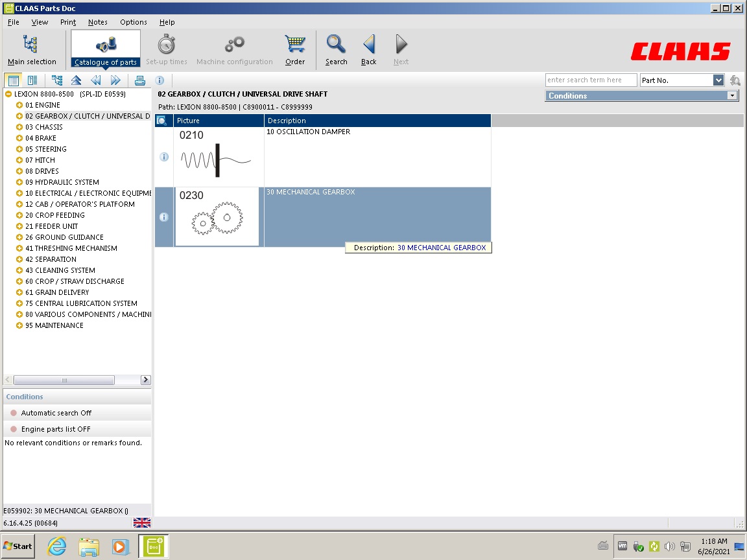This screenshot has width=747, height=560.
Task: Expand the 03 CHASSIS tree node
Action: 19,127
